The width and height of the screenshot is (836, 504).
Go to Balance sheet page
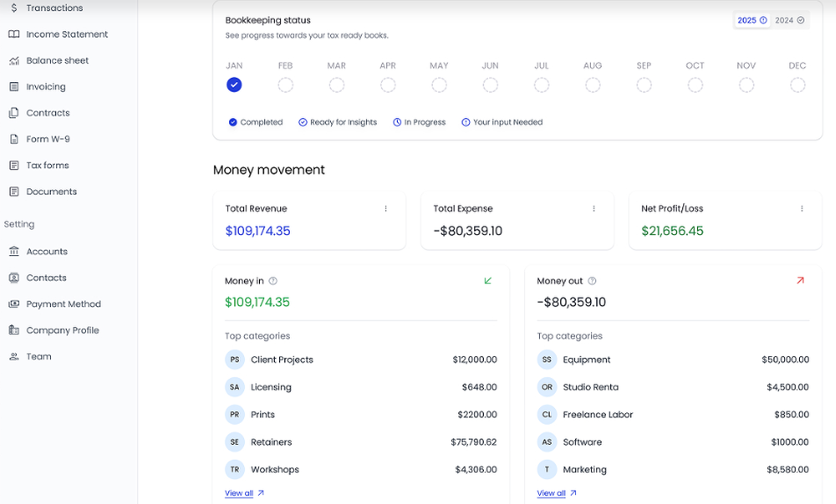(x=58, y=60)
